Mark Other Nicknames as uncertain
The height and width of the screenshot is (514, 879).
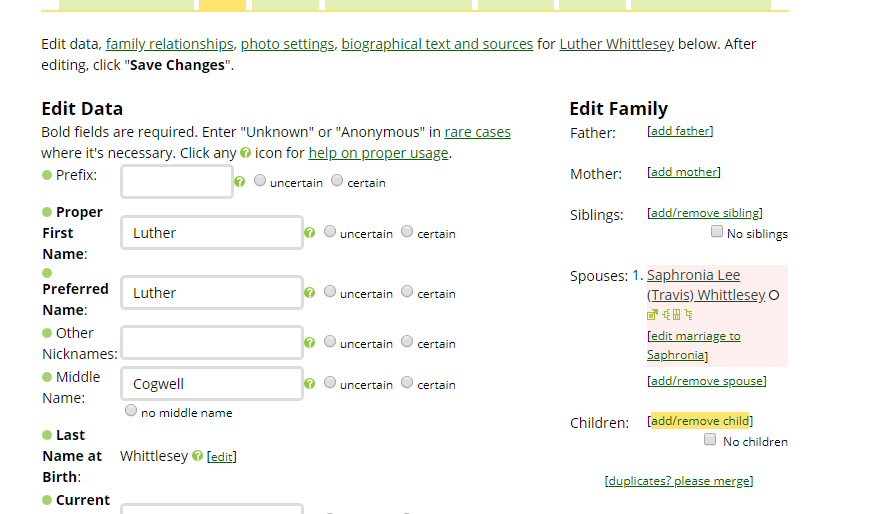(x=330, y=341)
